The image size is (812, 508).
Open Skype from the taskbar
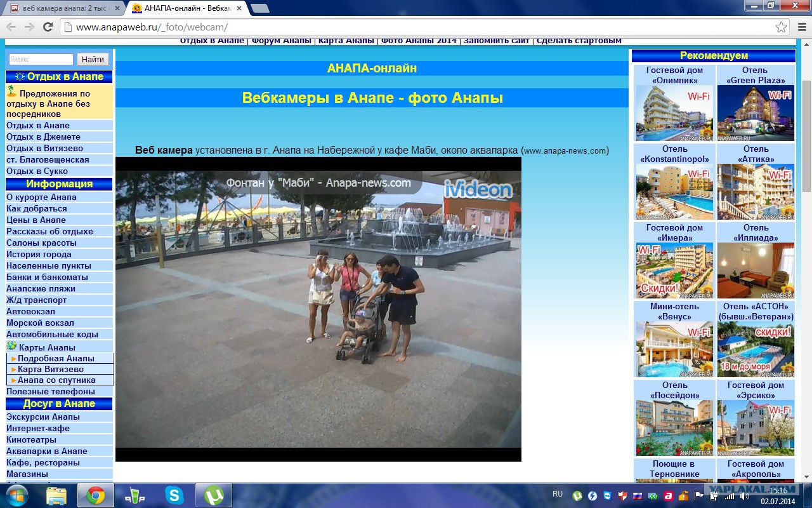174,495
